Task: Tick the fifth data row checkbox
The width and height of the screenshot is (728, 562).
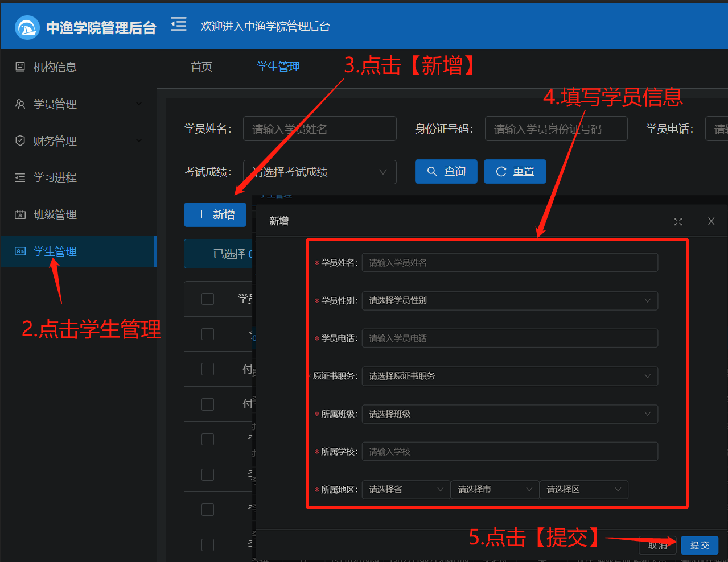Action: (x=208, y=475)
